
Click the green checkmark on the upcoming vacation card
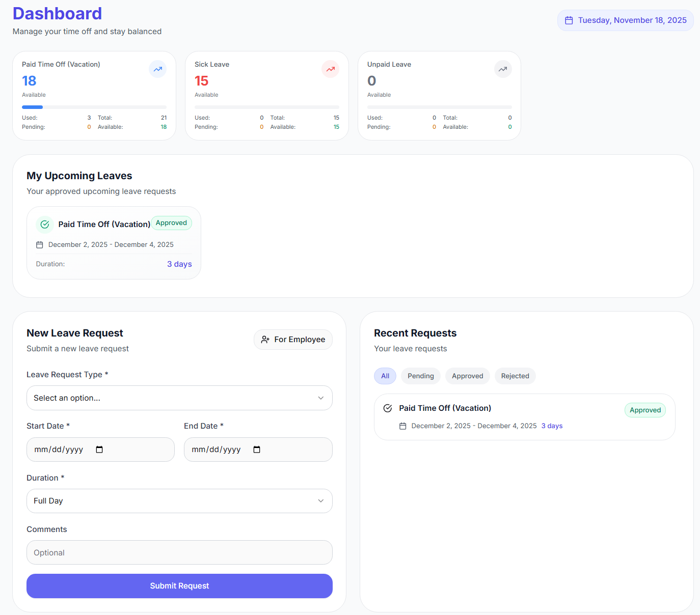[44, 224]
